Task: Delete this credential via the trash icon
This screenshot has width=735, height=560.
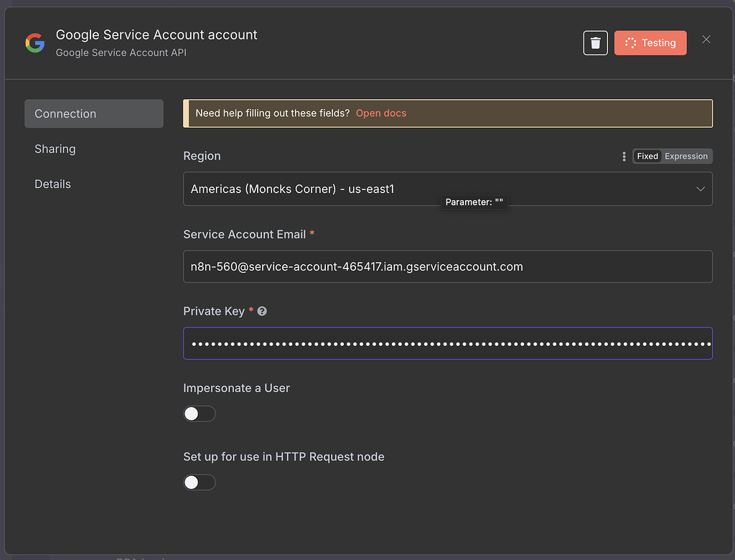Action: click(x=595, y=42)
